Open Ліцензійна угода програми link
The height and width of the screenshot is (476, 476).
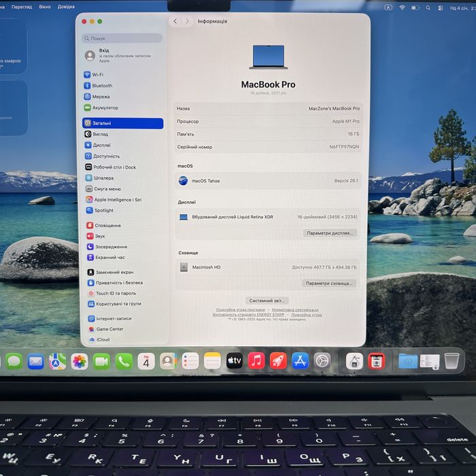240,309
